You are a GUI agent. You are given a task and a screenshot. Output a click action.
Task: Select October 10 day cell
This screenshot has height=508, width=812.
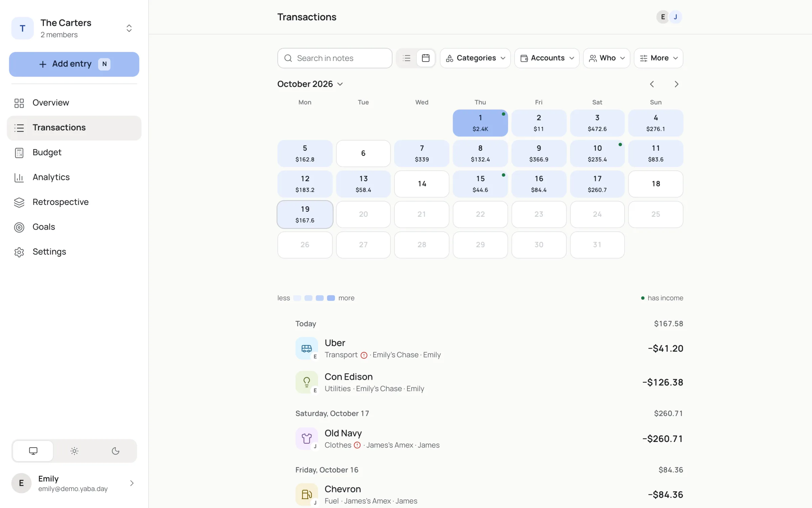[x=597, y=153]
